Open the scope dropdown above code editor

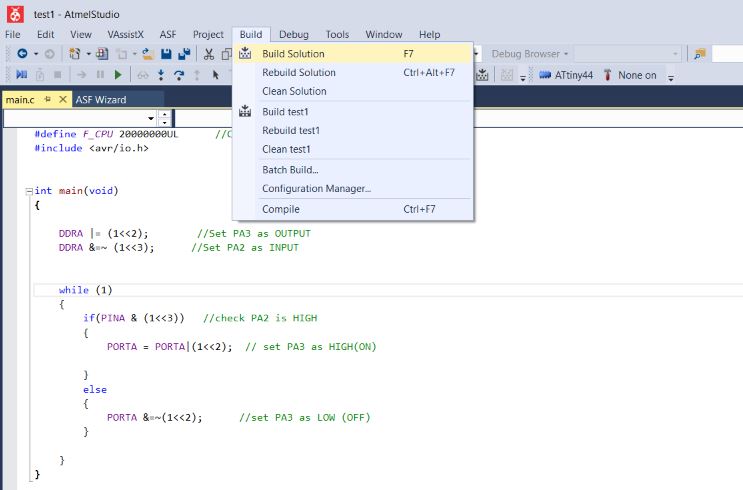(151, 118)
